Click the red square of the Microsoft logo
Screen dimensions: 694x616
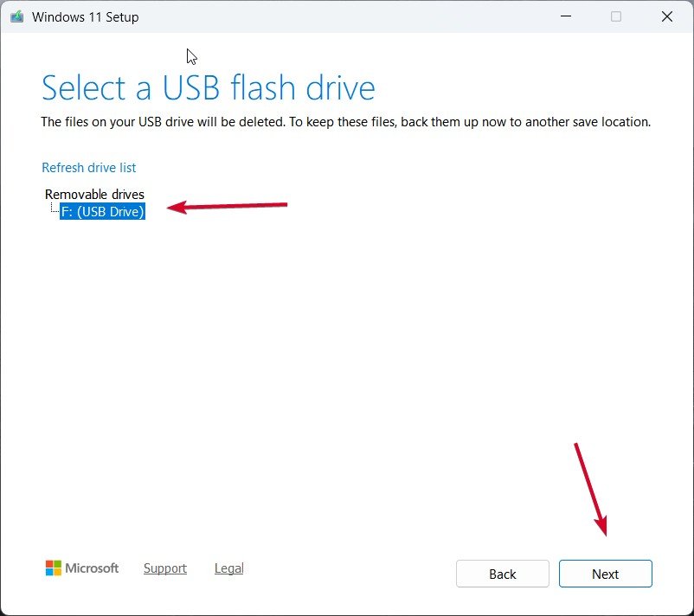point(48,563)
